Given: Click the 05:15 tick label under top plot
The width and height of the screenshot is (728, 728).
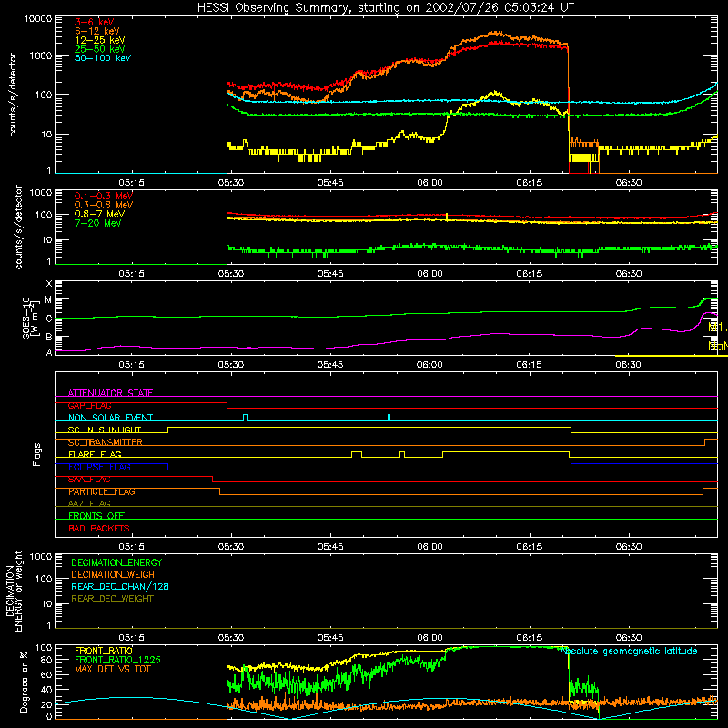Looking at the screenshot, I should click(x=131, y=183).
